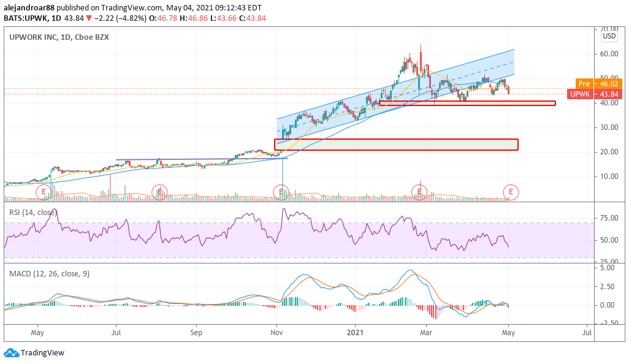Image resolution: width=629 pixels, height=364 pixels.
Task: Click the UPWORK INC, 1D, Cboe BZX title
Action: tap(59, 37)
